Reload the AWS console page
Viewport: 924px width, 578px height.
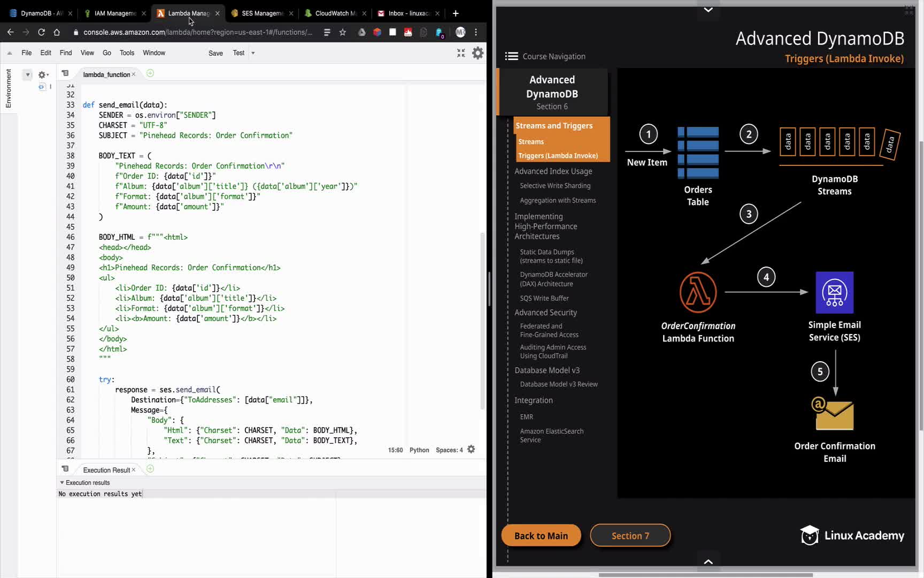coord(41,32)
